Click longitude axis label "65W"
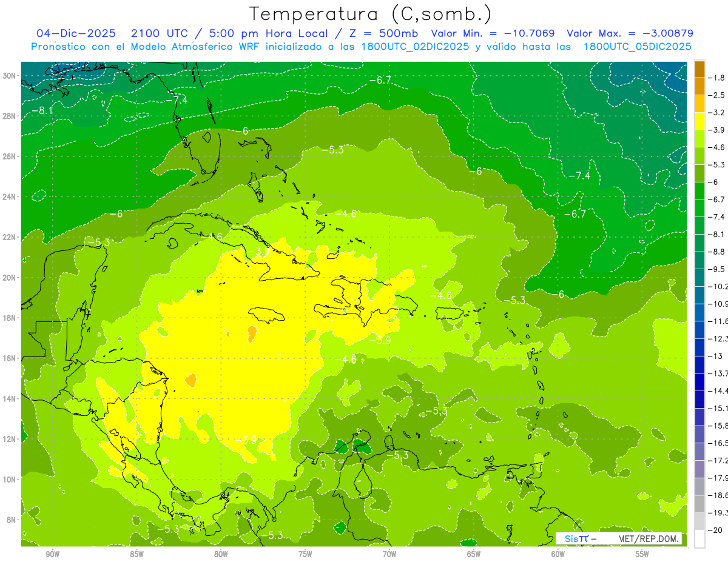The image size is (728, 562). pos(474,554)
